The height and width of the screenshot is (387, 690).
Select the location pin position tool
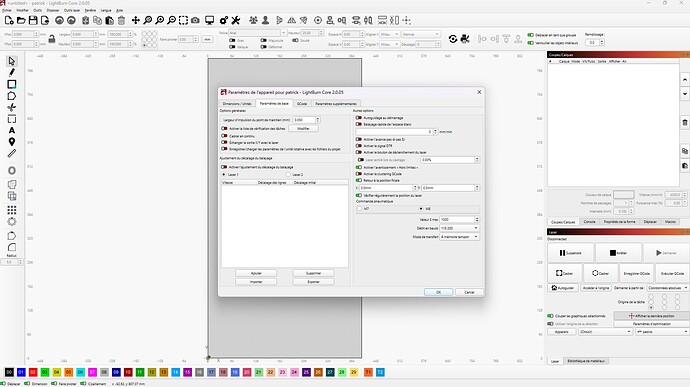(12, 141)
